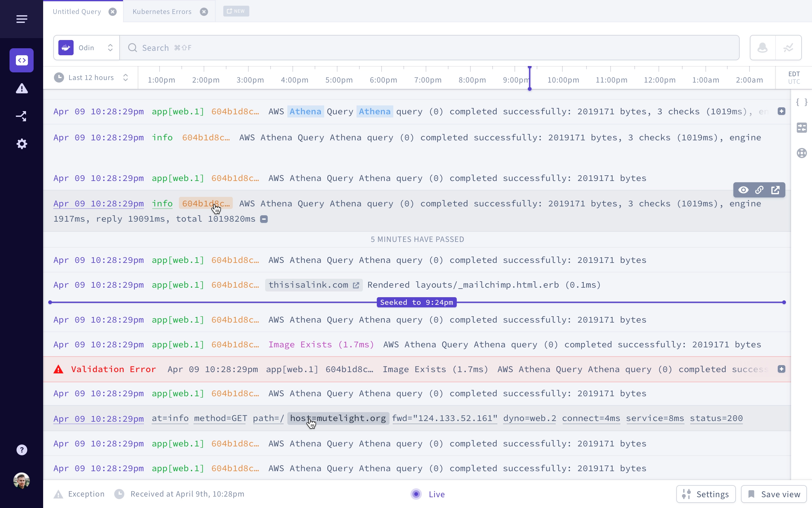Open the alerts triangle in the sidebar
This screenshot has height=508, width=812.
(22, 88)
